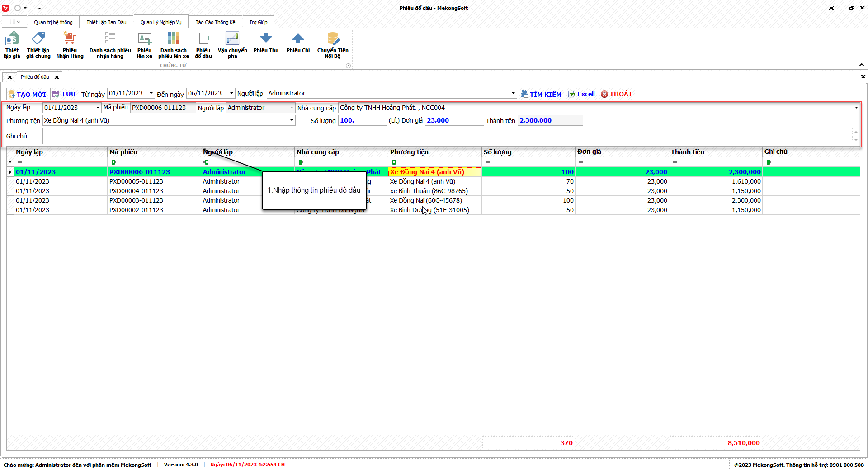This screenshot has height=470, width=868.
Task: Open the Phương tiện combo box
Action: 292,120
